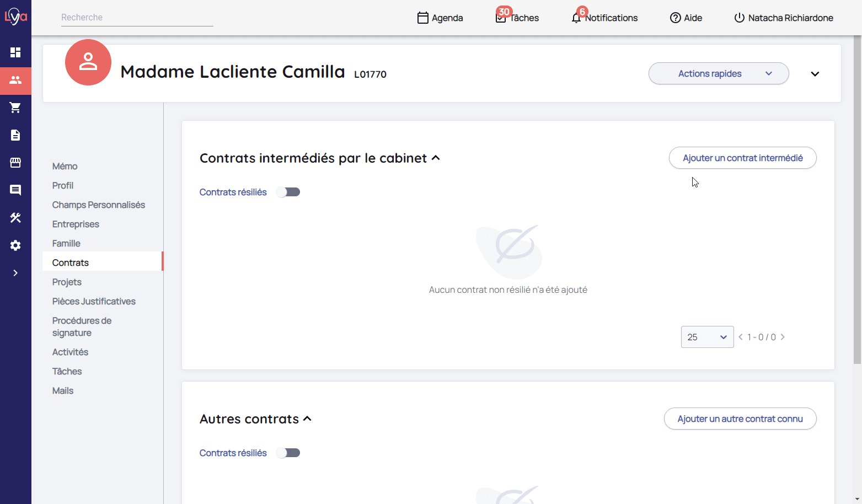Open the Mémo section
Image resolution: width=862 pixels, height=504 pixels.
[x=65, y=166]
